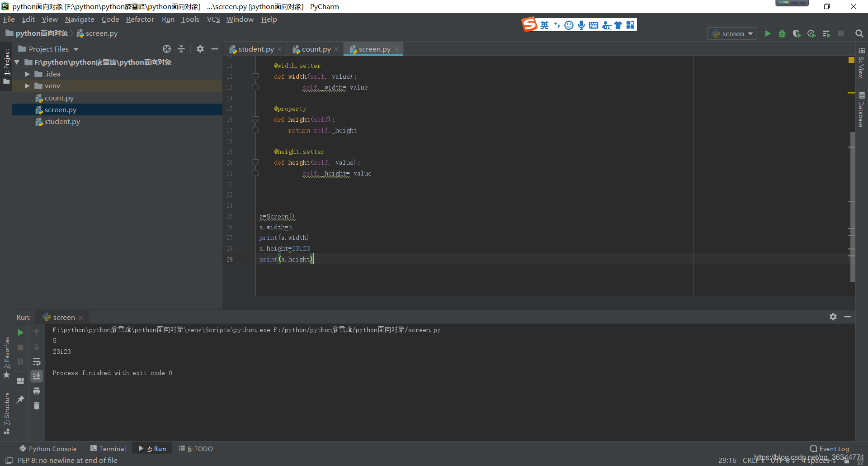Open the Favorites tool window

coord(7,357)
